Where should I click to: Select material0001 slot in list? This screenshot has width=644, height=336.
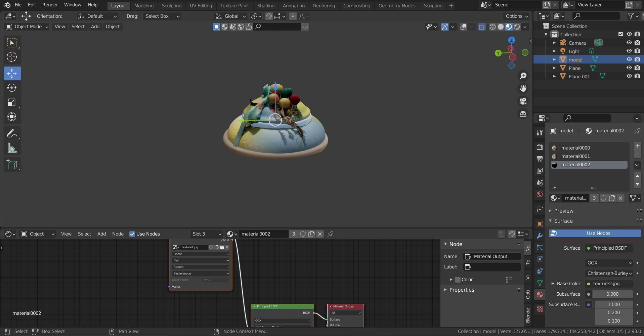tap(589, 156)
